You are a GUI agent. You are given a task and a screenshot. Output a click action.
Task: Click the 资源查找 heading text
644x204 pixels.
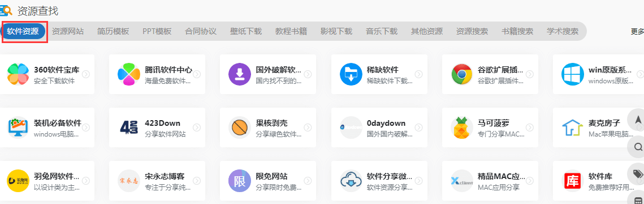coord(38,11)
